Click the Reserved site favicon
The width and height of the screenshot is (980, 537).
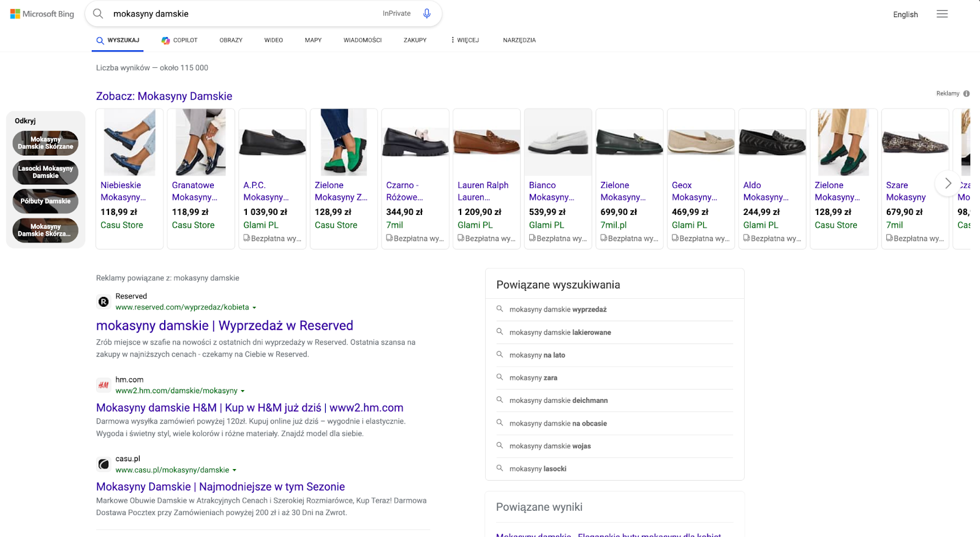pos(104,302)
